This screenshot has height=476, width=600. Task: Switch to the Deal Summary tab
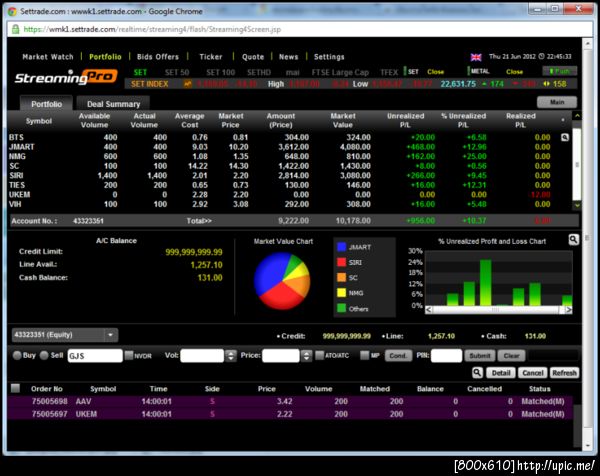pos(113,104)
